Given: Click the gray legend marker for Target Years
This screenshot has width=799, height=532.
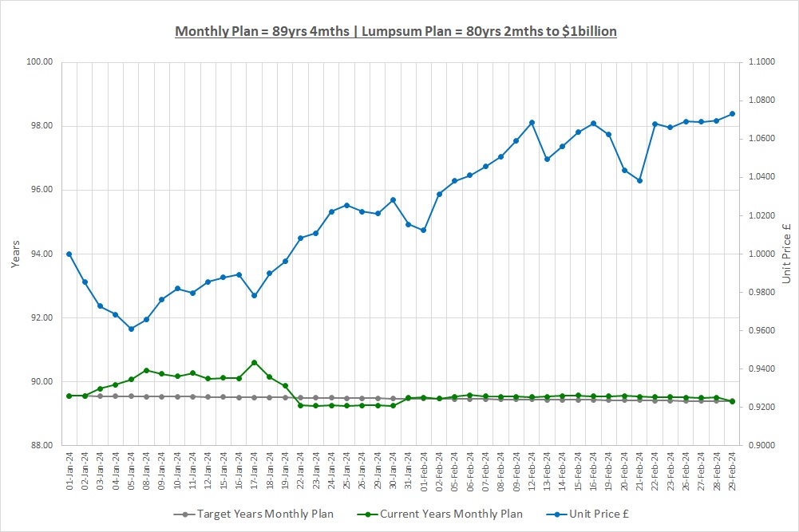Looking at the screenshot, I should [184, 514].
